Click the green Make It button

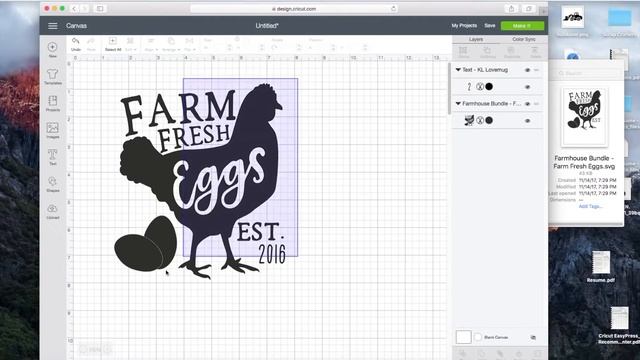tap(522, 26)
